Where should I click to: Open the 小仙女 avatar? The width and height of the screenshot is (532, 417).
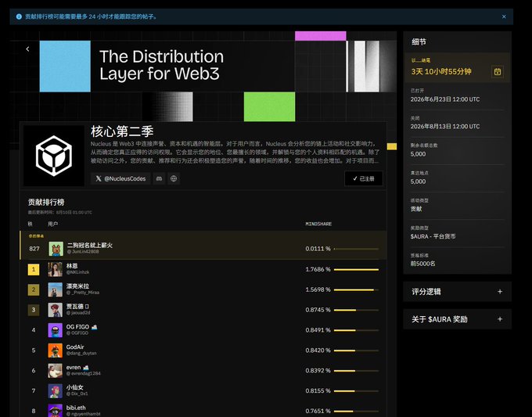[55, 391]
